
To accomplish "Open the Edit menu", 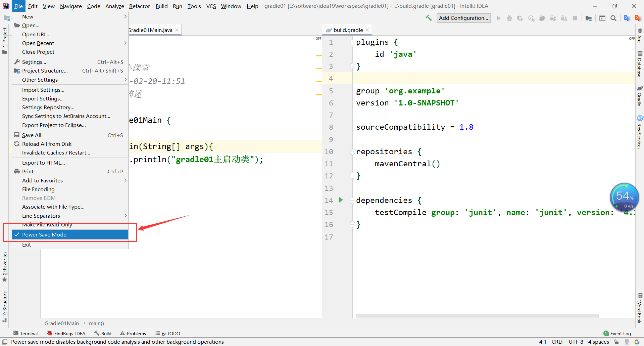I will tap(33, 6).
